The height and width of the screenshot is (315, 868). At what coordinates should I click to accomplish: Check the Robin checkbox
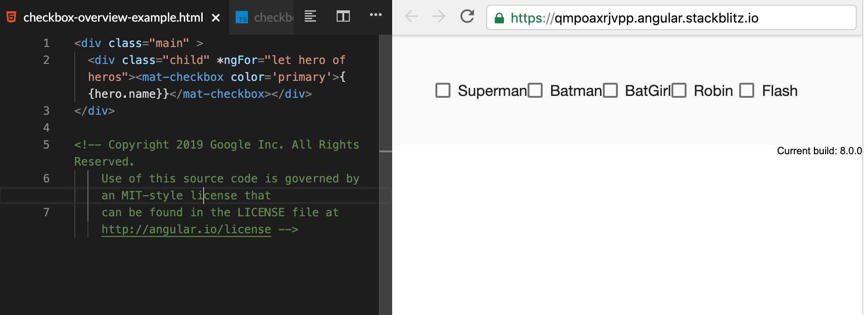pyautogui.click(x=679, y=90)
